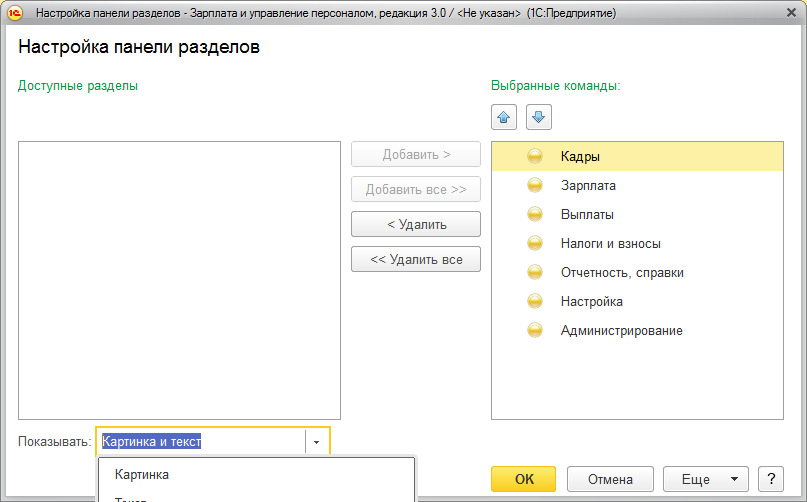
Task: Confirm with the OK button
Action: [523, 479]
